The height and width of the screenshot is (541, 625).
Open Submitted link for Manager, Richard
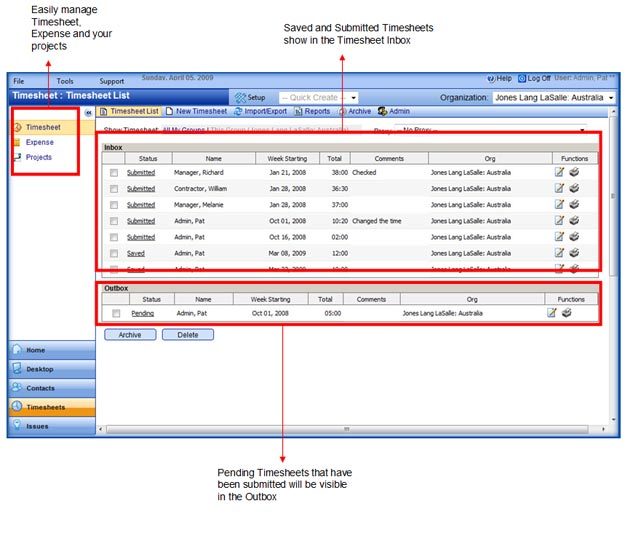point(141,173)
